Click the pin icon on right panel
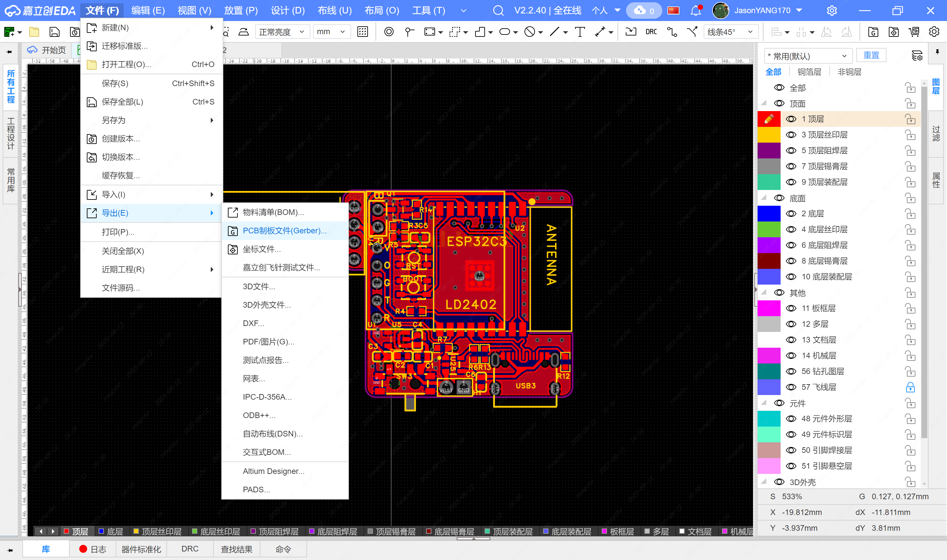Viewport: 947px width, 560px height. (x=937, y=52)
